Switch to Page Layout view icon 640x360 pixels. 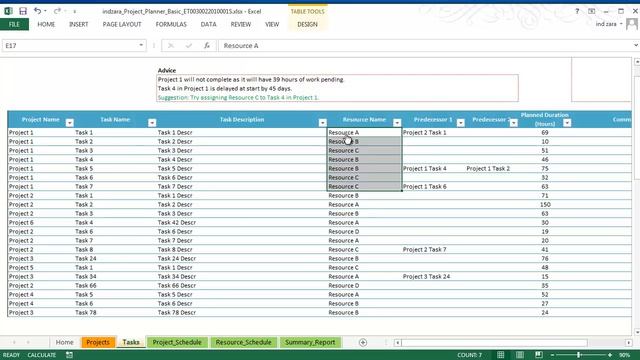coord(520,355)
